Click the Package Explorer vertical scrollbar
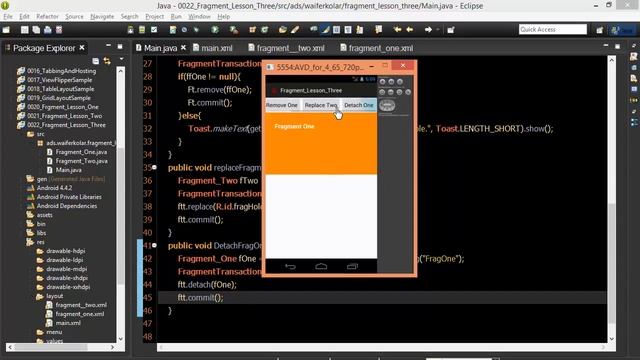Image resolution: width=640 pixels, height=360 pixels. click(x=120, y=204)
